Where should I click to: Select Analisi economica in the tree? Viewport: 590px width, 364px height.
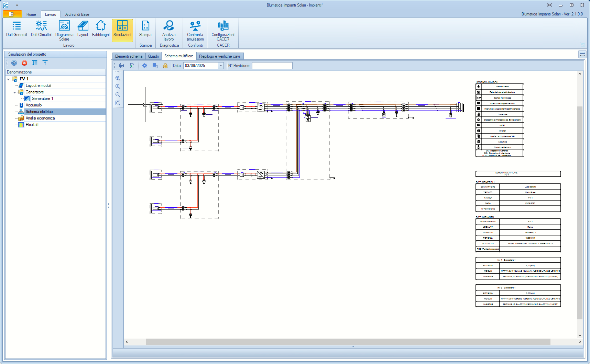tap(40, 118)
